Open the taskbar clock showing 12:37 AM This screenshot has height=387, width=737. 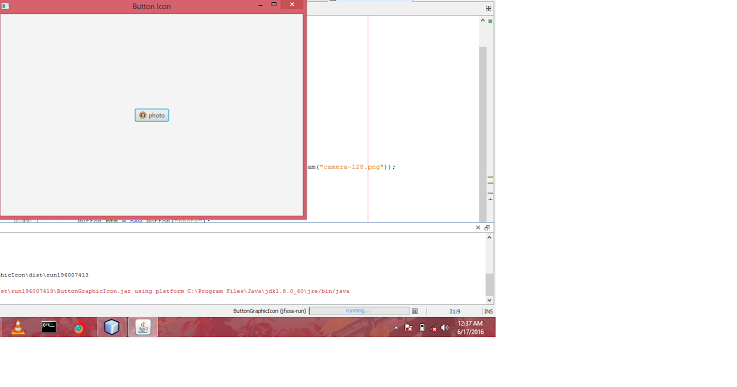click(470, 327)
